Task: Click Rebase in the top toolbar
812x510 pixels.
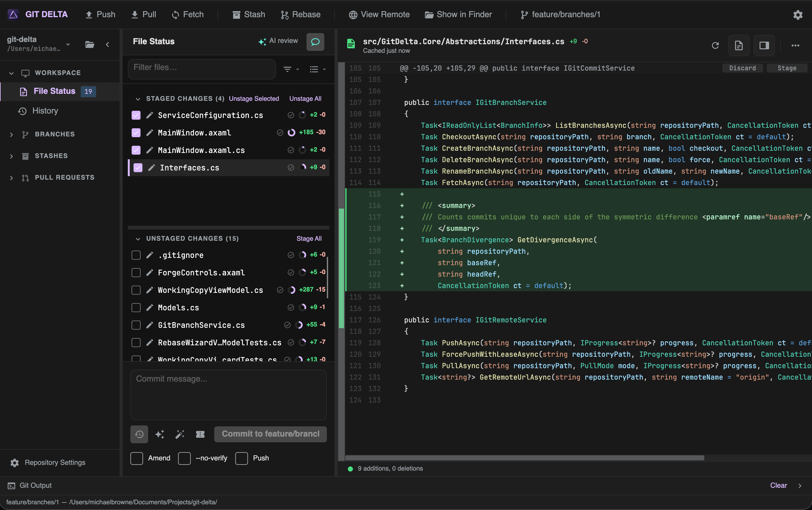Action: coord(300,15)
